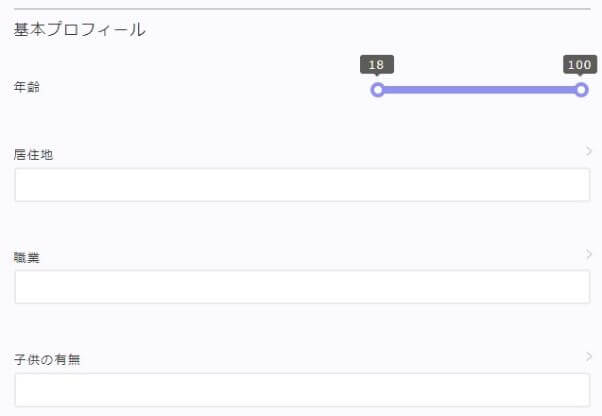
Task: Focus the 子供の有無 input field
Action: tap(302, 390)
